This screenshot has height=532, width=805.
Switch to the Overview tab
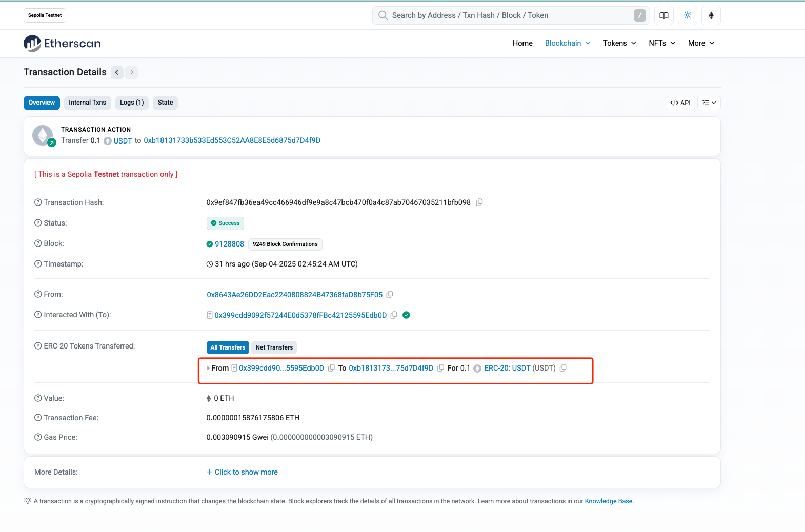42,103
